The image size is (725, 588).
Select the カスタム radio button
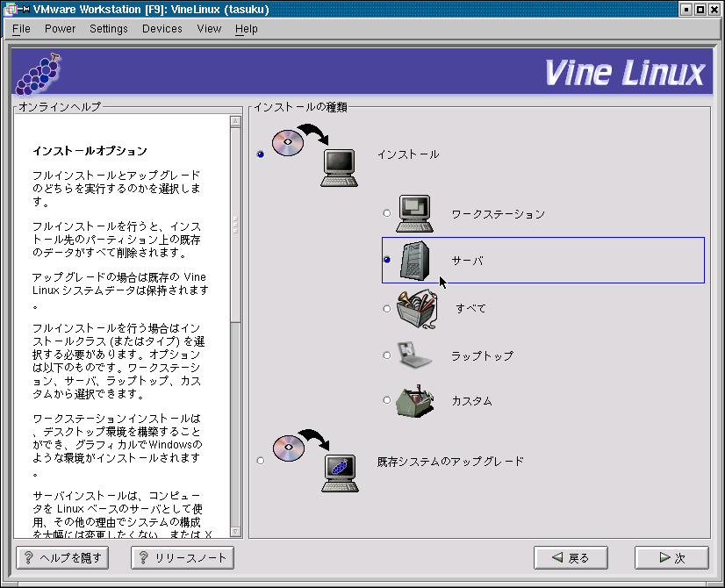(387, 400)
